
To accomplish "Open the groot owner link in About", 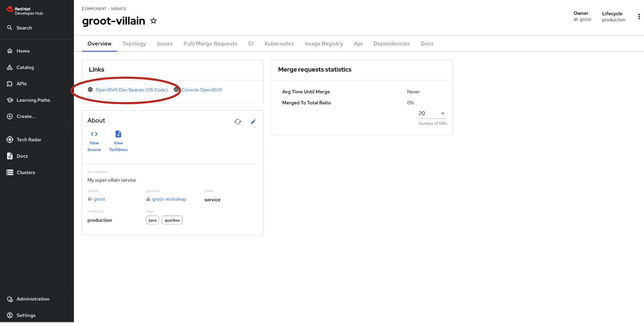I will tap(99, 199).
